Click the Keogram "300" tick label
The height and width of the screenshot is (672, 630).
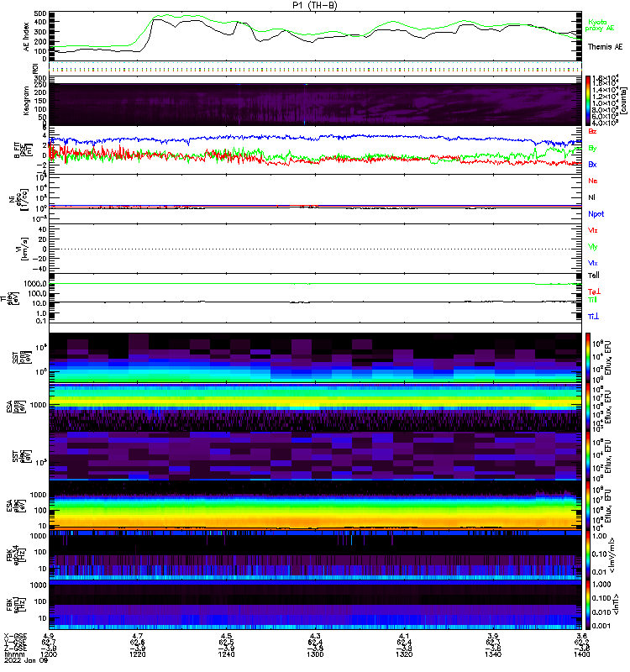(x=40, y=78)
